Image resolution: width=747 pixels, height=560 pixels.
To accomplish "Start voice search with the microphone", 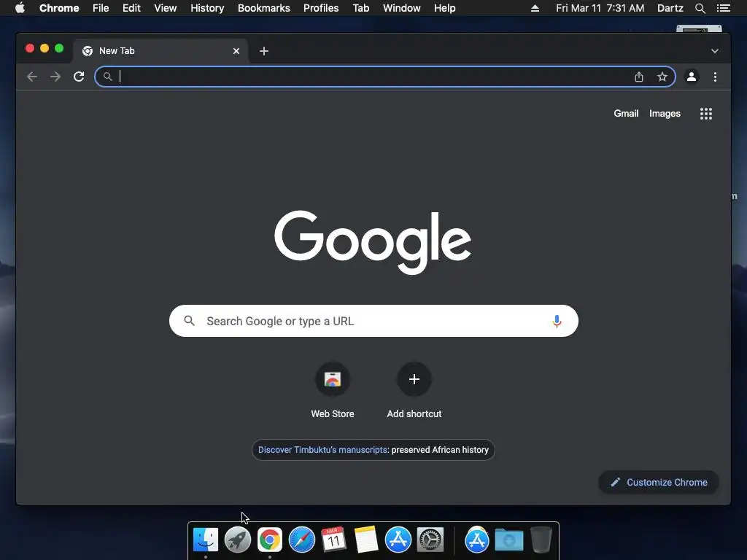I will click(557, 322).
